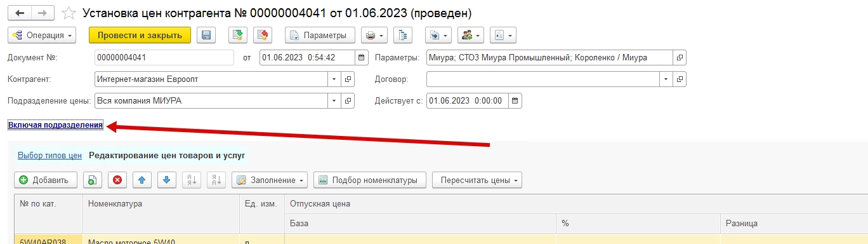Select the Редактирование цен товаров и услуг tab

(x=167, y=155)
